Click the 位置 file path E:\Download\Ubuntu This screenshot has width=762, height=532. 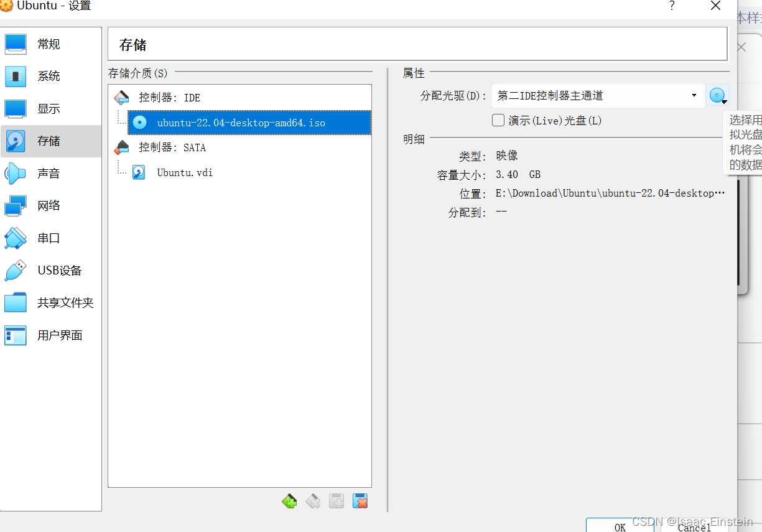610,194
